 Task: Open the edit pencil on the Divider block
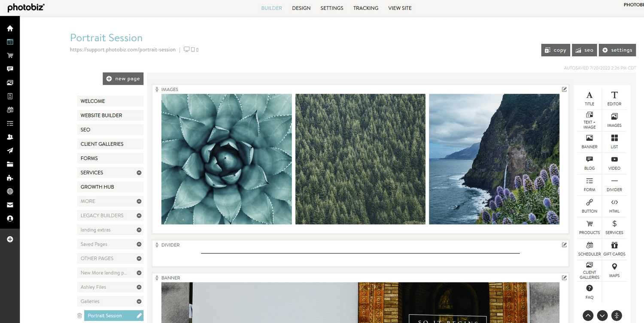pyautogui.click(x=564, y=245)
